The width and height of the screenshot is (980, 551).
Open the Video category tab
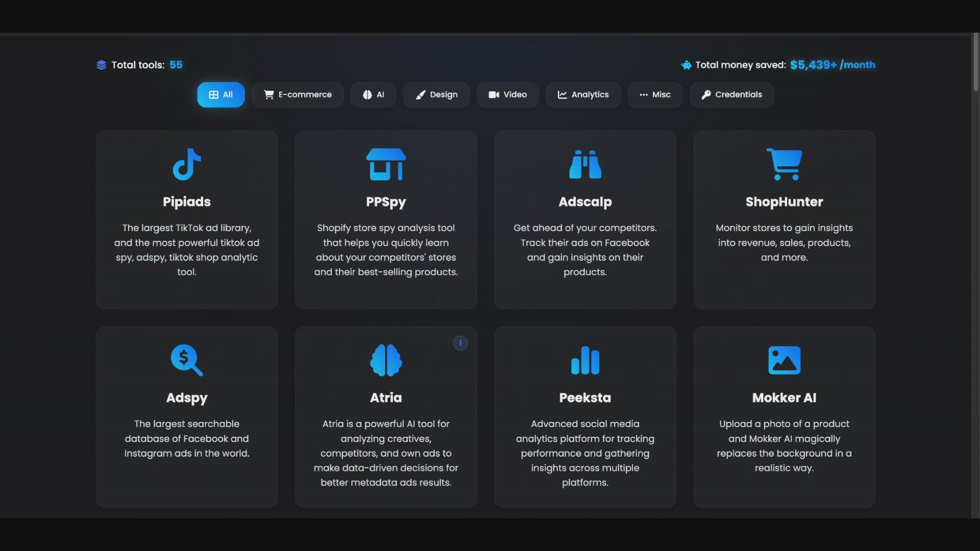[x=508, y=95]
